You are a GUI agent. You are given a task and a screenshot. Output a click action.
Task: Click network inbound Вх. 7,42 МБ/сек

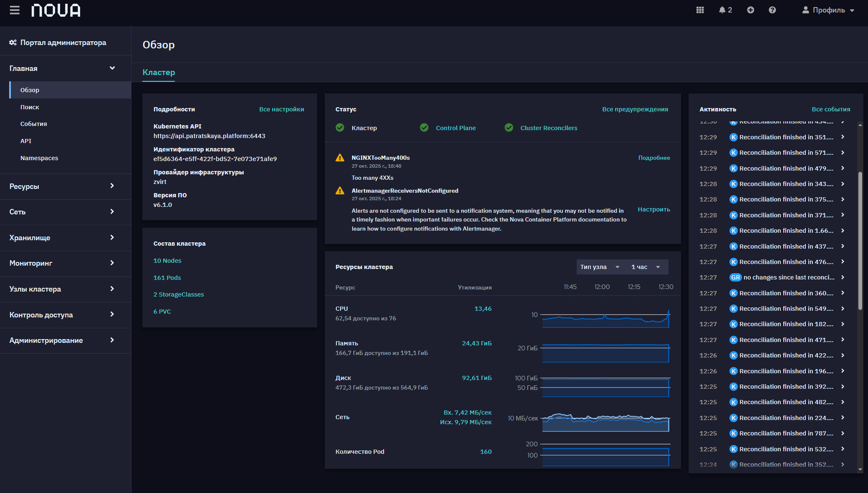pos(467,413)
